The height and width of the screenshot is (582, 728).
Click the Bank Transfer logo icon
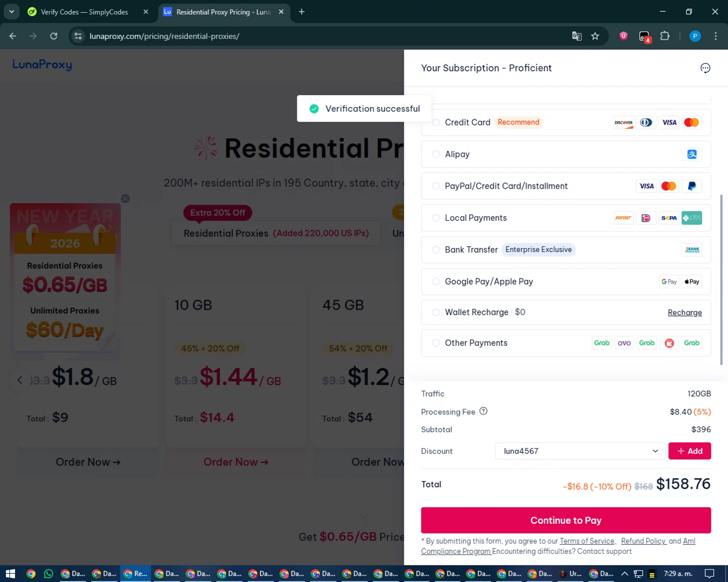pyautogui.click(x=692, y=250)
